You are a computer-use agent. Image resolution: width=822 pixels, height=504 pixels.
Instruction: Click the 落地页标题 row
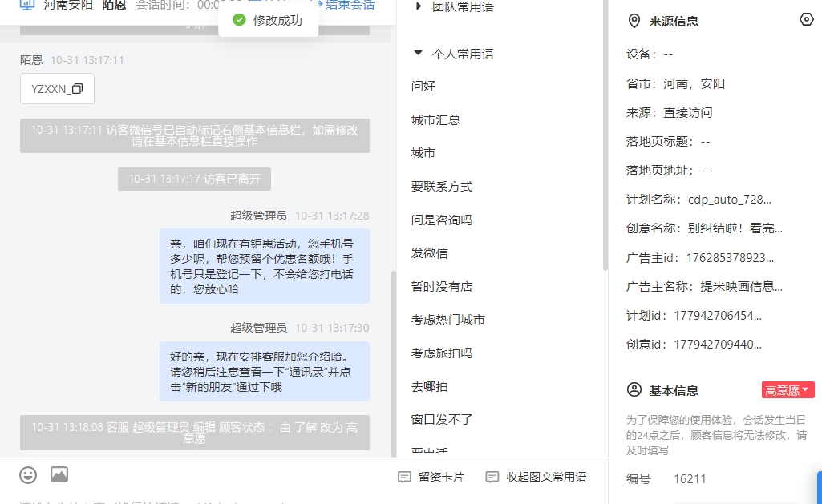coord(668,142)
